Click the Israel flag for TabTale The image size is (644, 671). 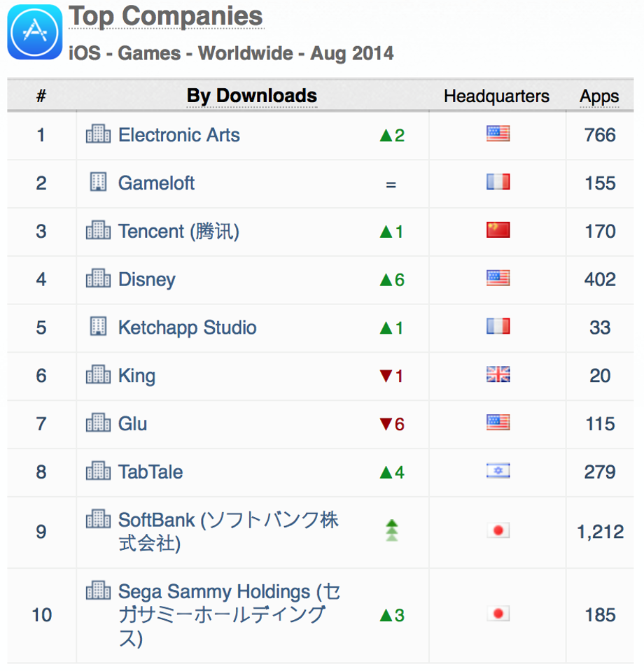tap(498, 471)
